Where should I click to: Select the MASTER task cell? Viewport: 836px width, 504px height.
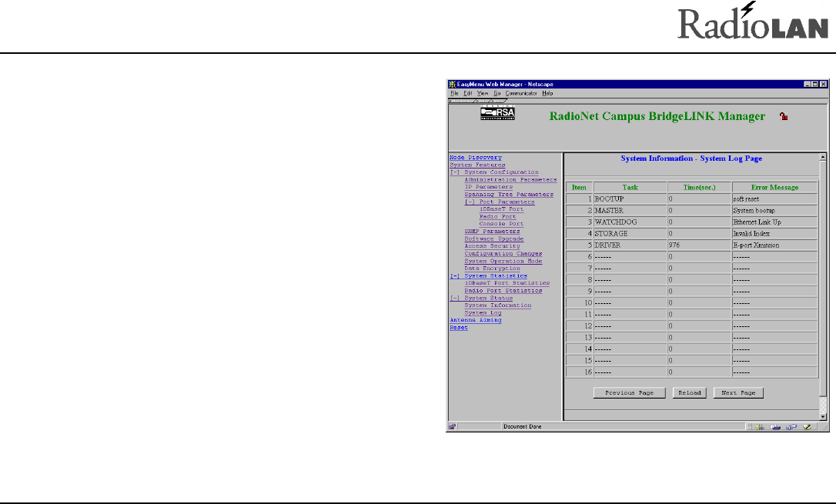coord(630,210)
